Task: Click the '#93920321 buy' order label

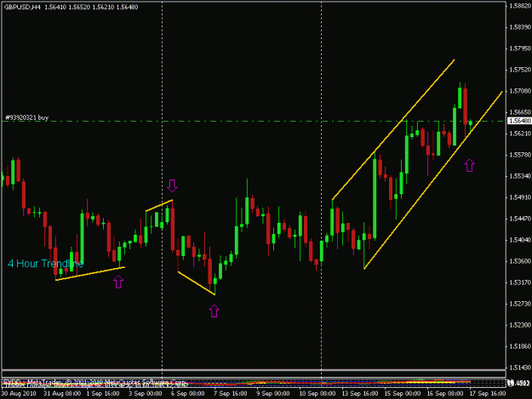Action: [27, 117]
